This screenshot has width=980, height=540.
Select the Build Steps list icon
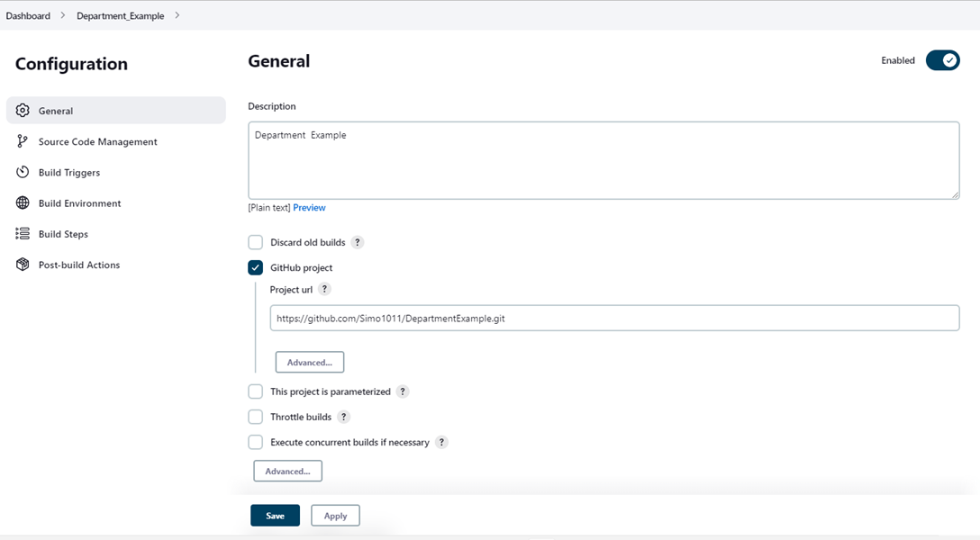pyautogui.click(x=22, y=233)
